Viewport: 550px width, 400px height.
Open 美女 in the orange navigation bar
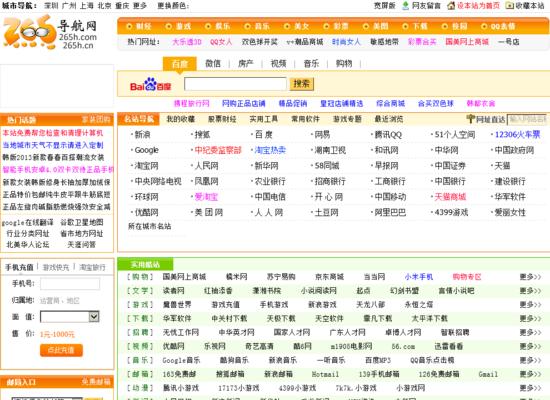point(302,26)
